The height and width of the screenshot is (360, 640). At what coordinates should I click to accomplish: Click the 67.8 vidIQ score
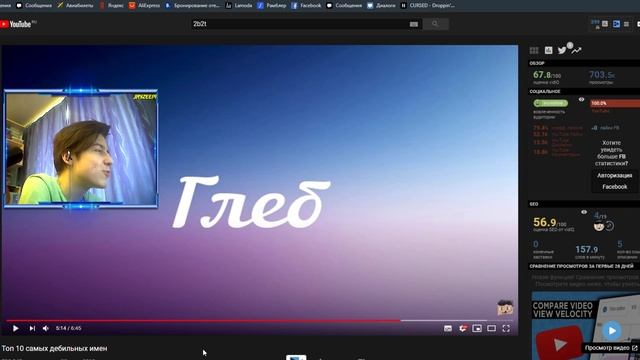(x=547, y=75)
